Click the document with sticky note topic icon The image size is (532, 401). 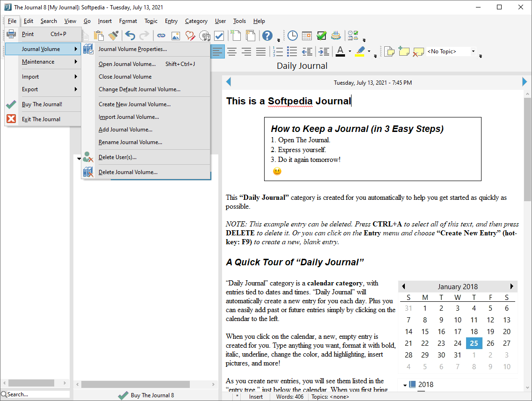pos(389,51)
